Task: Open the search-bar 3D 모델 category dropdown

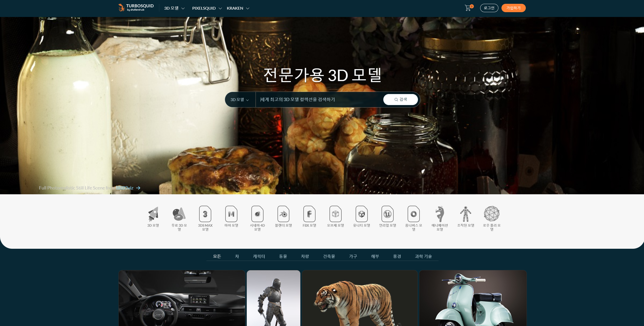Action: tap(240, 100)
